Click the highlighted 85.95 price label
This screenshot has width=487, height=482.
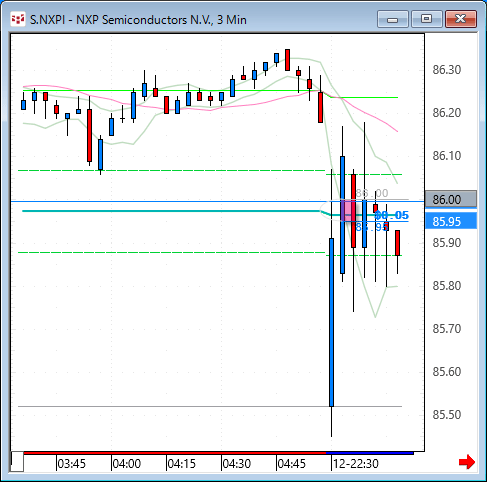(x=451, y=221)
